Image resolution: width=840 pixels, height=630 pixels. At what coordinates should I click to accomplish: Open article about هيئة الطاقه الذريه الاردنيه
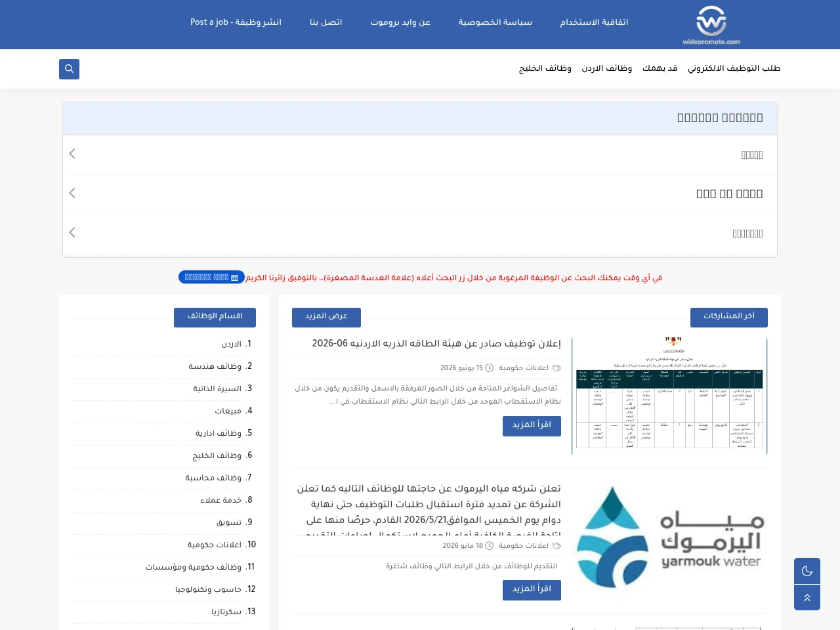click(x=436, y=344)
